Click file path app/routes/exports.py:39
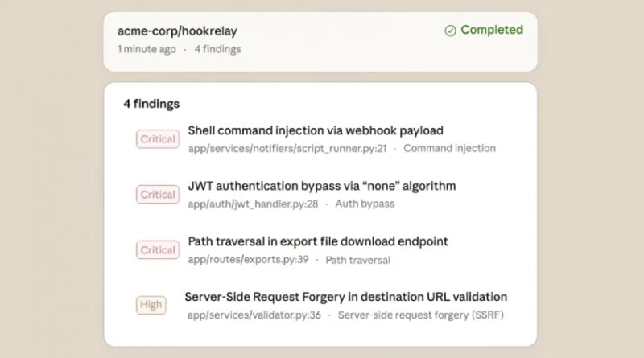 click(x=246, y=260)
